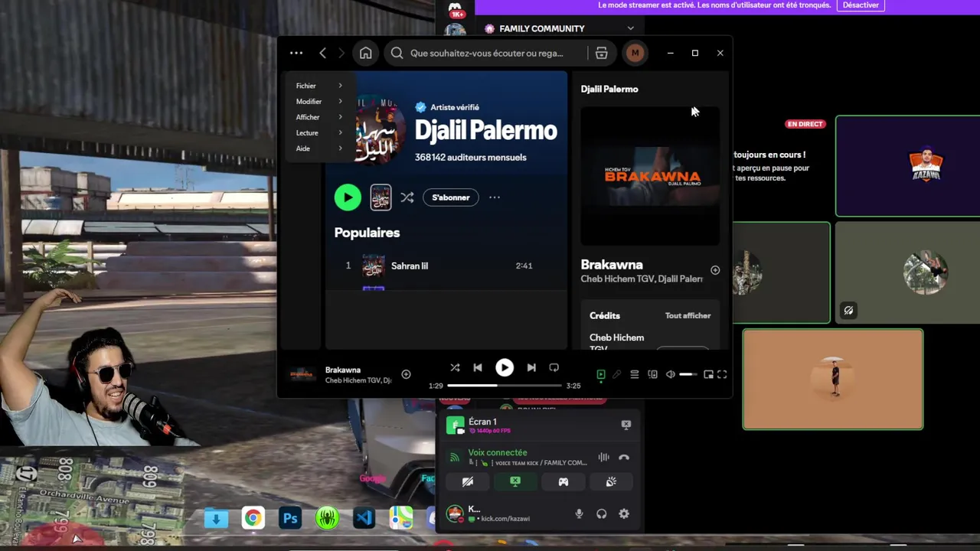Screen dimensions: 980x551
Task: Expand the Afficher menu
Action: (318, 117)
